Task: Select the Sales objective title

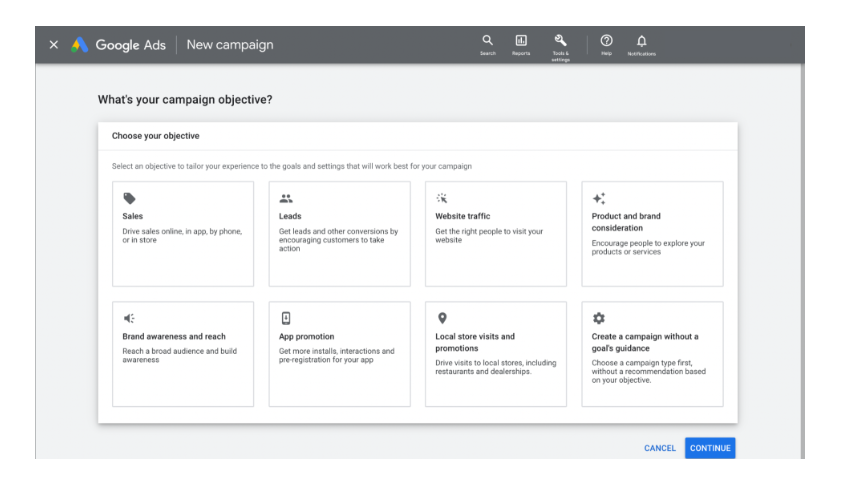Action: 132,216
